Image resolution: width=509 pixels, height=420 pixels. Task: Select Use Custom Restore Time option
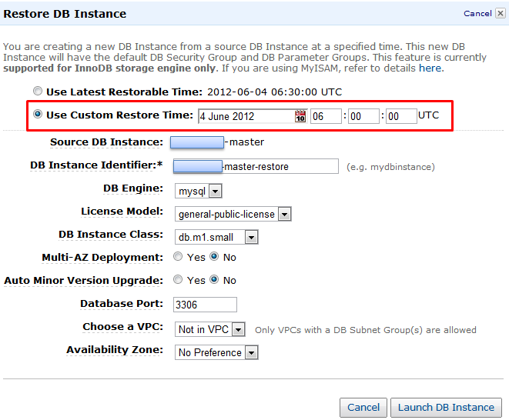(38, 114)
